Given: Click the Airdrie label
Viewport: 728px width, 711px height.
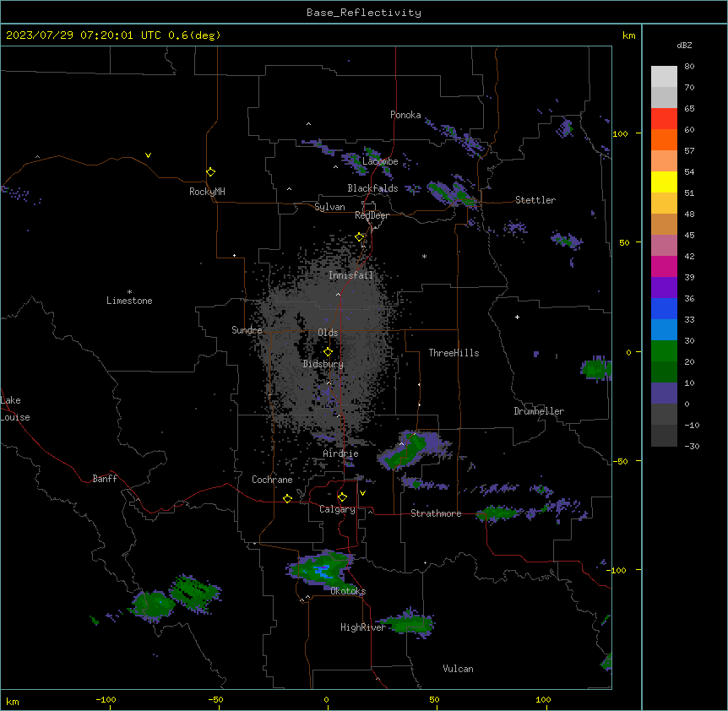Looking at the screenshot, I should click(x=340, y=453).
